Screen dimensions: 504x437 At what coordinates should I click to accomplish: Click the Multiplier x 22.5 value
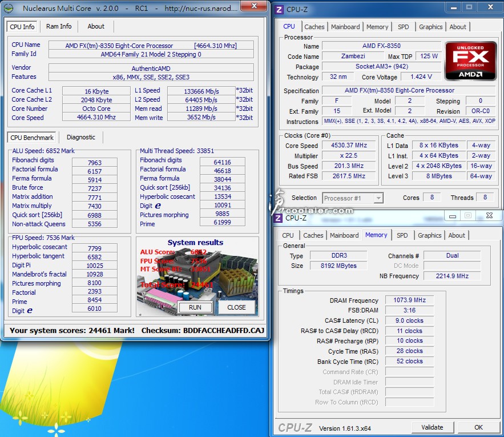349,156
